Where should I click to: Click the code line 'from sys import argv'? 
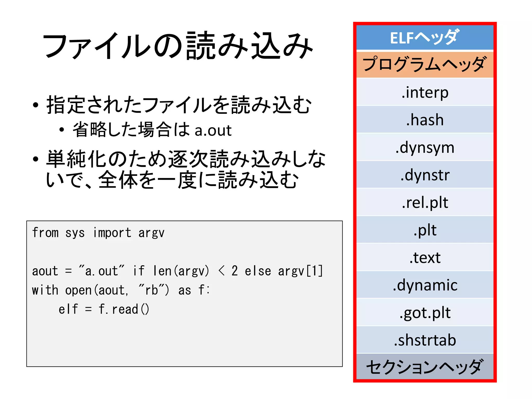coord(98,233)
